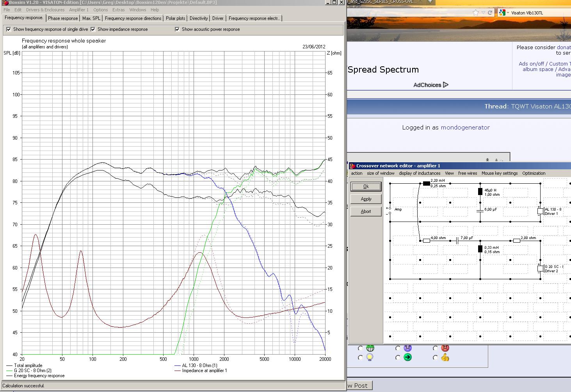Open the Extras menu

[119, 10]
